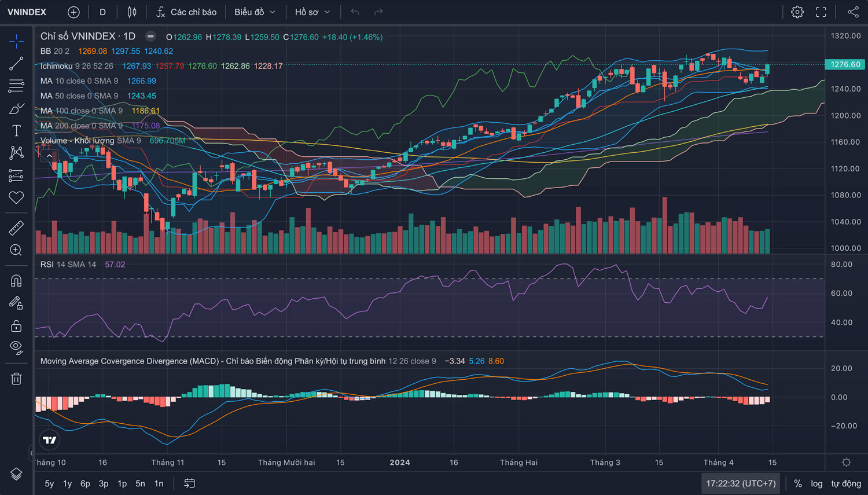868x495 pixels.
Task: Select the trend line drawing tool
Action: click(16, 64)
